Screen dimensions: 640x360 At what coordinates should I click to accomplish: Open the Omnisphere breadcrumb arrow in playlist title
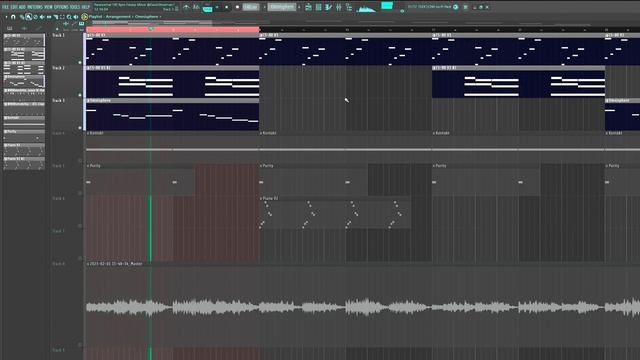point(160,17)
